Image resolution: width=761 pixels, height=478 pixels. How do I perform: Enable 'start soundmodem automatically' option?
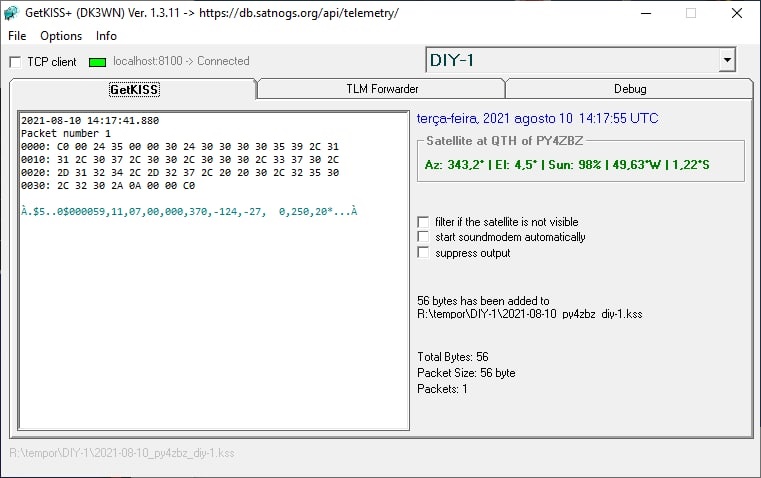(x=423, y=237)
